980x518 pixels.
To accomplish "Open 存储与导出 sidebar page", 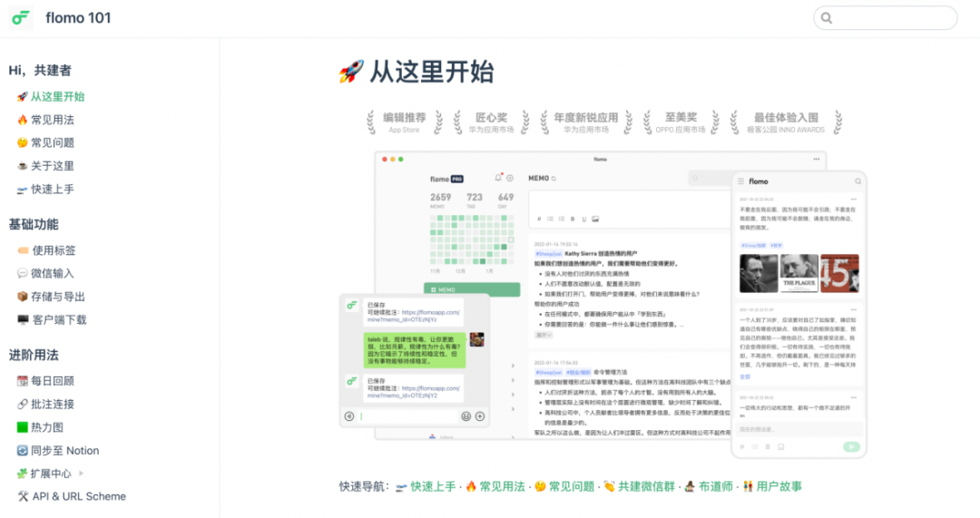I will (58, 297).
